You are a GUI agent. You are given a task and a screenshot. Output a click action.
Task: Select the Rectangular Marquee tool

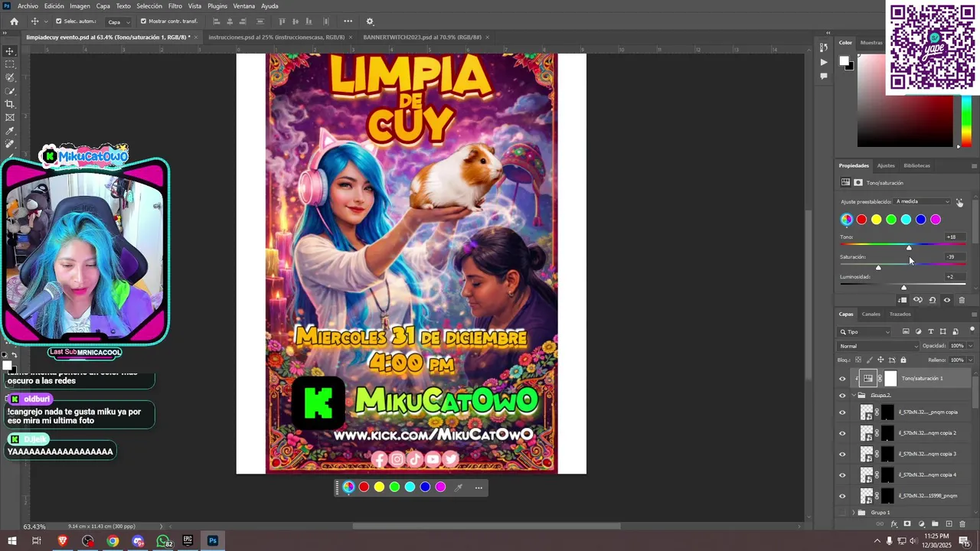pos(10,64)
